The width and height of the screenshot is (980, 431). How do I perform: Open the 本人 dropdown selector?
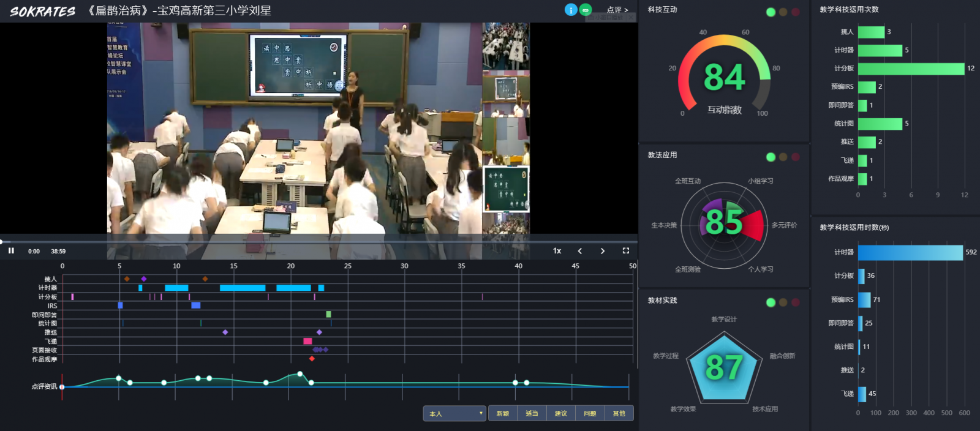pos(454,414)
